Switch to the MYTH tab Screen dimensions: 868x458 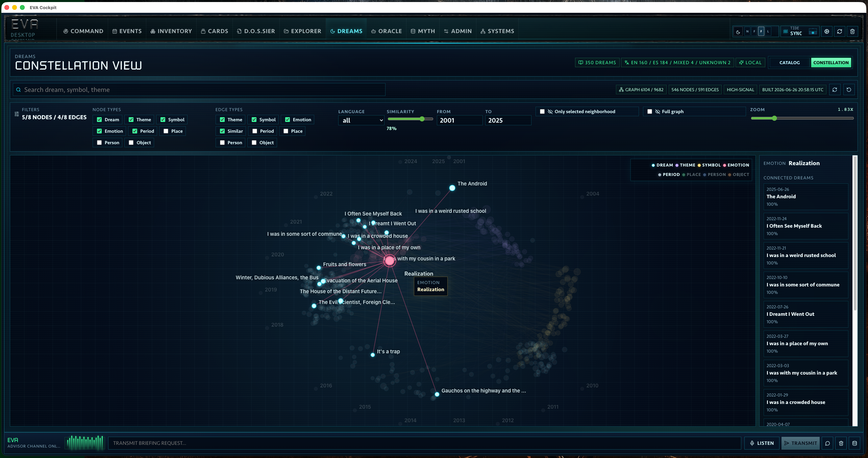click(x=423, y=31)
